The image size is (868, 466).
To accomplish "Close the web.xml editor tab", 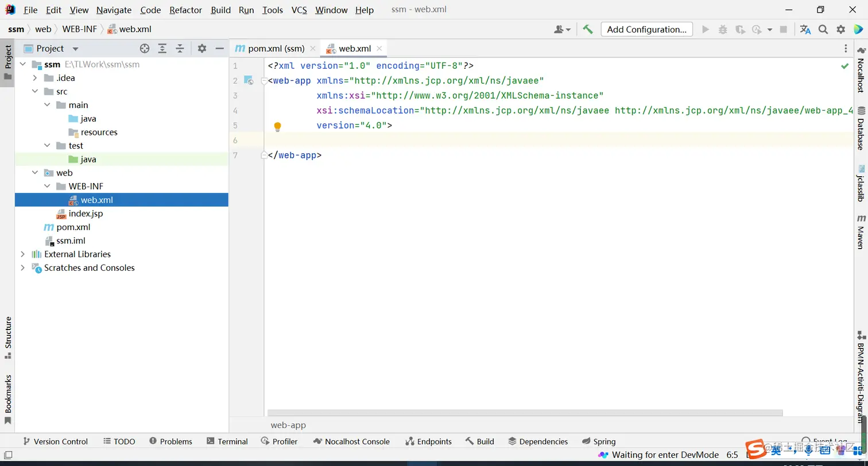I will click(379, 49).
